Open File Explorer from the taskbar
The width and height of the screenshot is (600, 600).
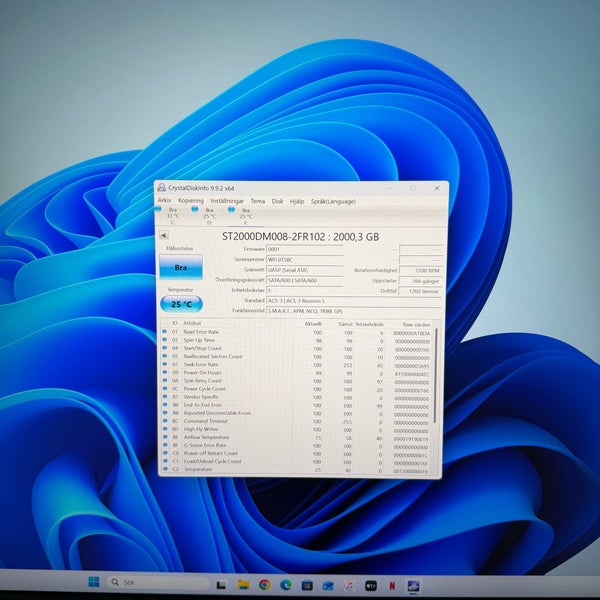pyautogui.click(x=243, y=584)
